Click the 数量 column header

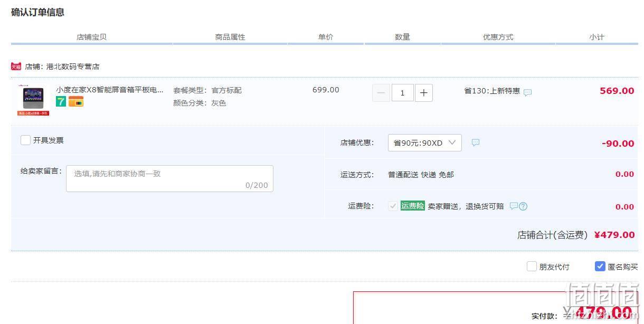coord(402,37)
